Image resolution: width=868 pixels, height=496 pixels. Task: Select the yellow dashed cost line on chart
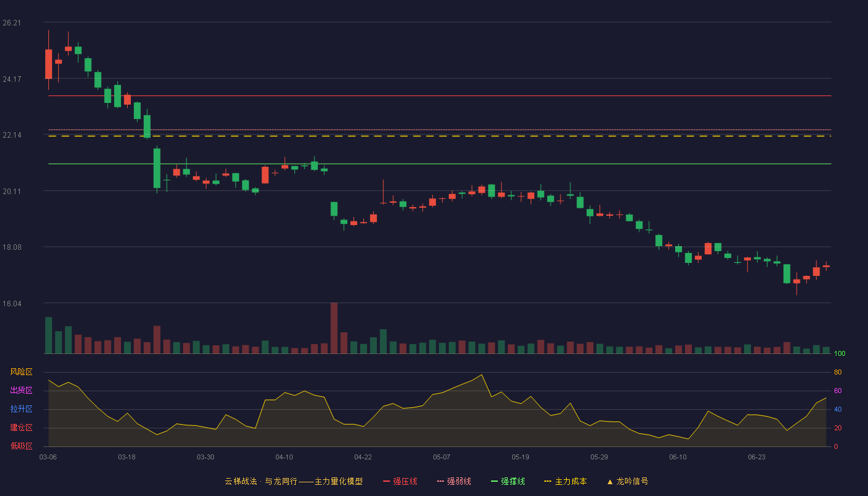click(440, 136)
